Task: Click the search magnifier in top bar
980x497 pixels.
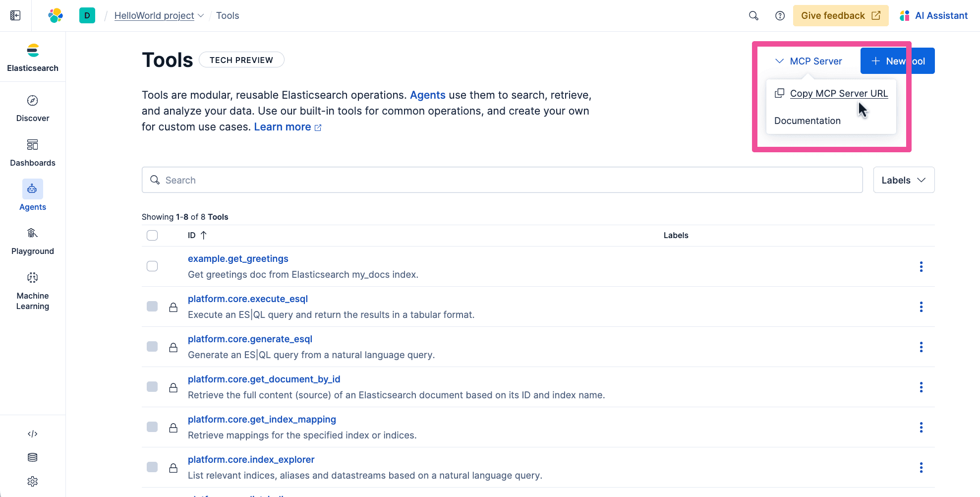Action: point(753,16)
